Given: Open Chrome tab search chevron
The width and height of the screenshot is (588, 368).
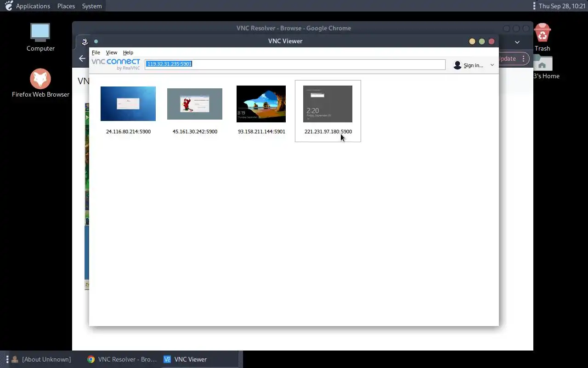Looking at the screenshot, I should (x=517, y=42).
